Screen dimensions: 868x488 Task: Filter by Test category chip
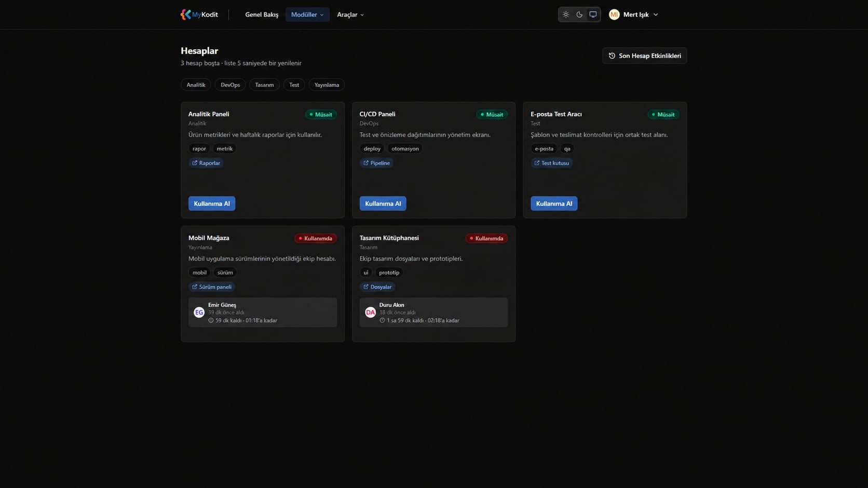click(294, 85)
